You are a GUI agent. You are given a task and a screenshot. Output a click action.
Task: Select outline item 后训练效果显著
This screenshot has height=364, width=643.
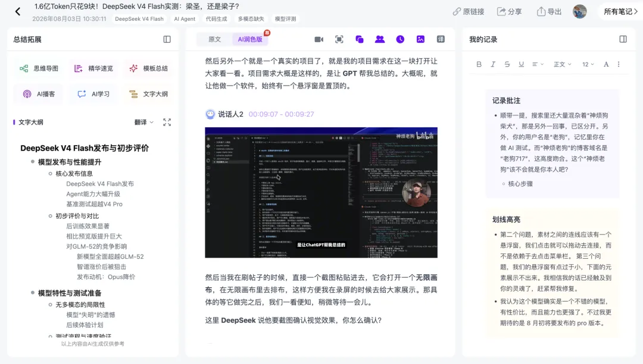88,226
